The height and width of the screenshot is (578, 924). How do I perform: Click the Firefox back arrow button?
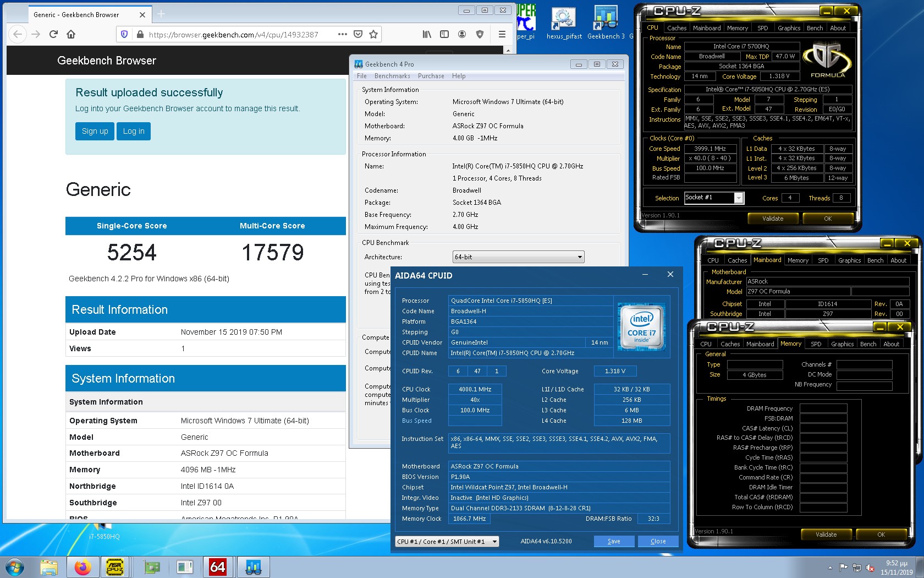(18, 34)
